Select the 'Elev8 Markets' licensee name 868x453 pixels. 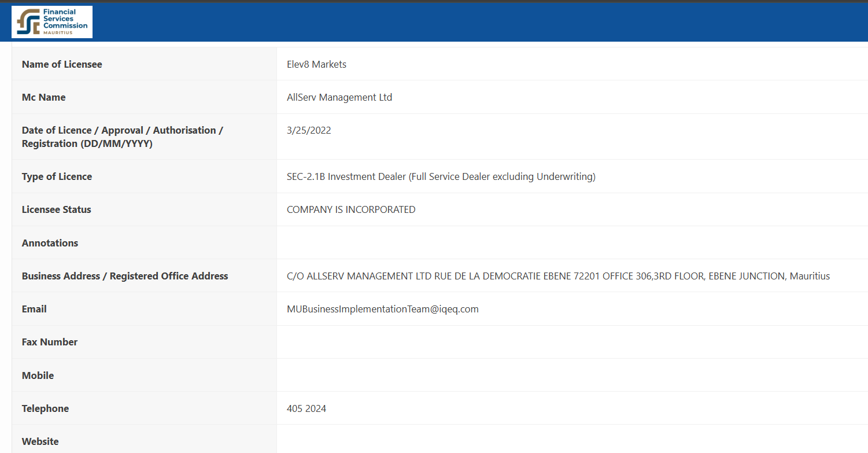tap(316, 64)
